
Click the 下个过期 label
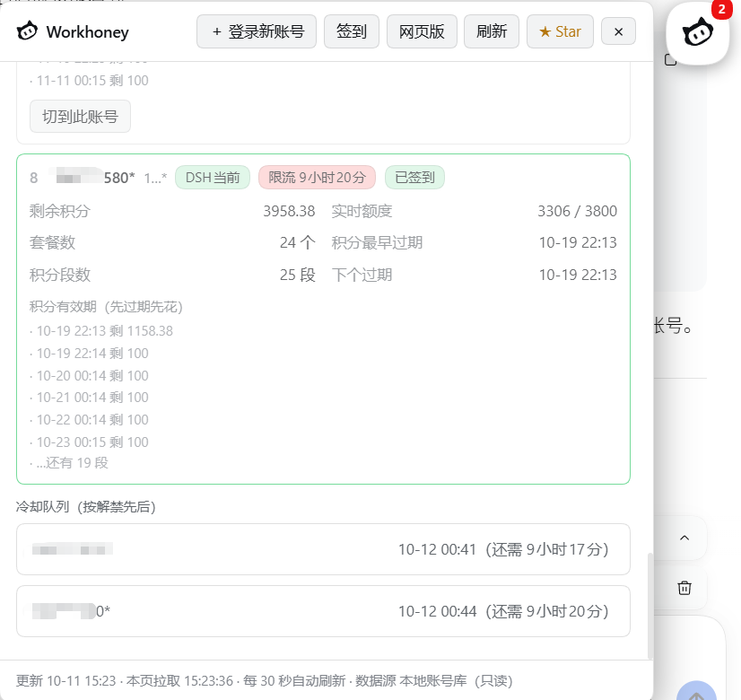click(362, 276)
